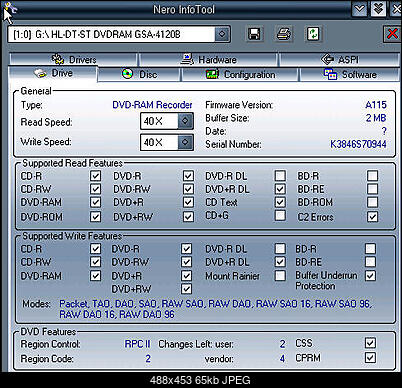Open the Hardware tab
The image size is (402, 388).
tap(208, 59)
